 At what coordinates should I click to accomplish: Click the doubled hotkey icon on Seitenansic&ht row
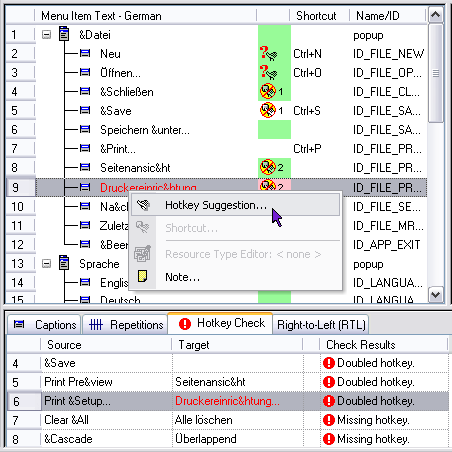click(268, 167)
